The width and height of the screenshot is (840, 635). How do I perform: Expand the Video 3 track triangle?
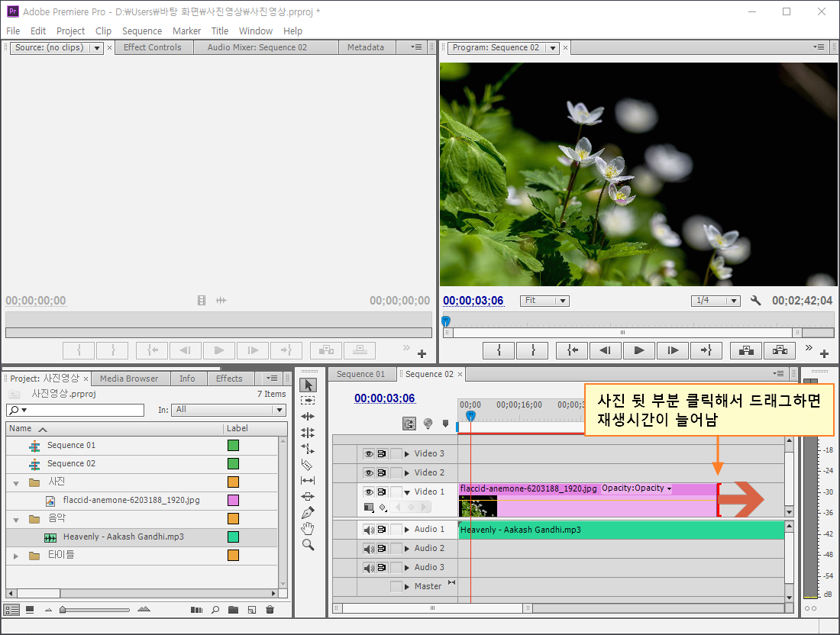407,454
